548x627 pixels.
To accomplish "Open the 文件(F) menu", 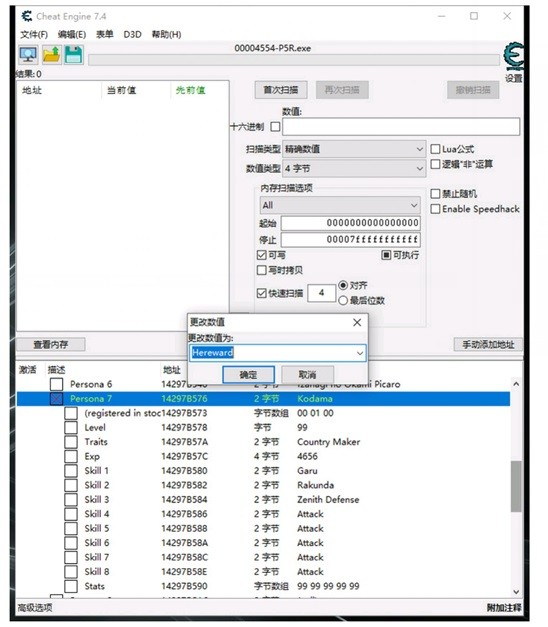I will pos(34,34).
